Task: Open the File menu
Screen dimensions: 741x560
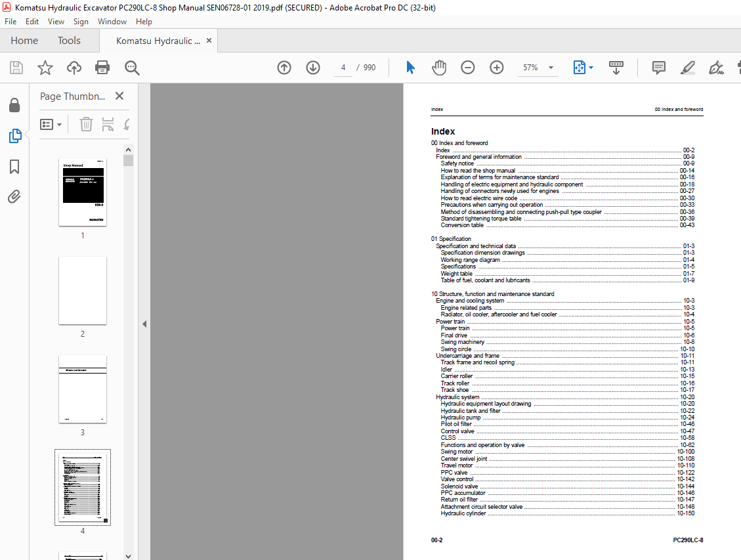Action: 11,21
